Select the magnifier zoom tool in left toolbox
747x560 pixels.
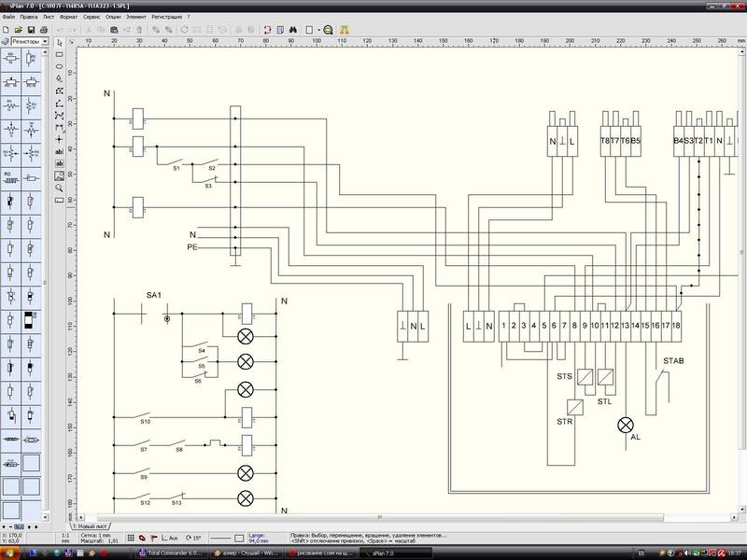pos(60,188)
